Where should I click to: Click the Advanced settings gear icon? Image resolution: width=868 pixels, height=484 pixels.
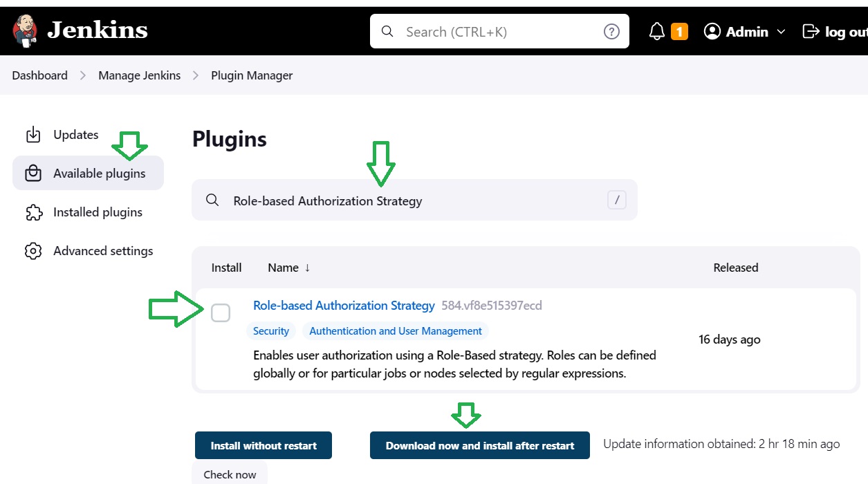pos(33,251)
